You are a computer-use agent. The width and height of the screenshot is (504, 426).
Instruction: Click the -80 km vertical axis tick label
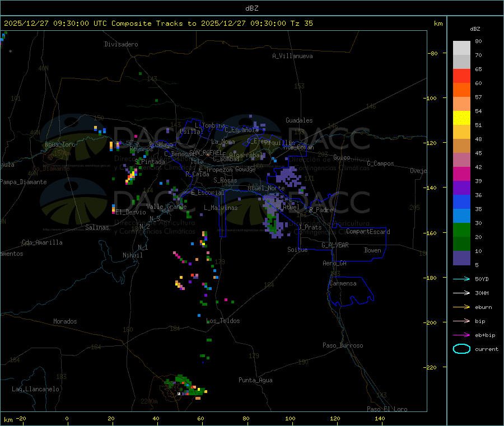click(x=433, y=53)
